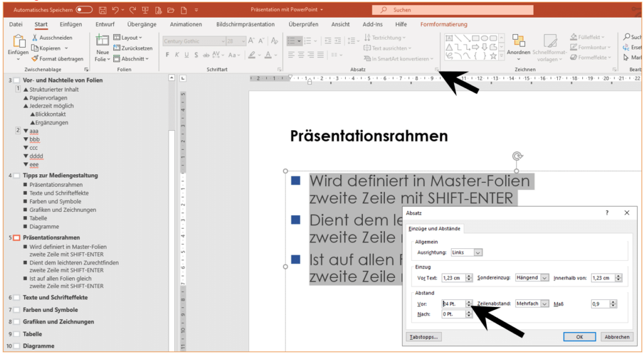Toggle slide 5 Präsentationsrahmen icon in the outline
The width and height of the screenshot is (644, 354).
16,238
